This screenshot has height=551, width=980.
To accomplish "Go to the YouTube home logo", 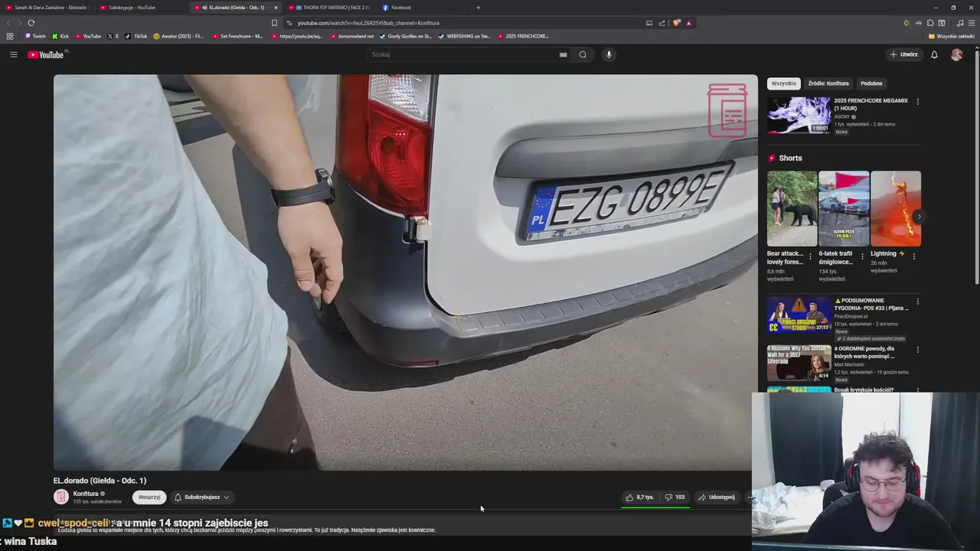I will 47,54.
